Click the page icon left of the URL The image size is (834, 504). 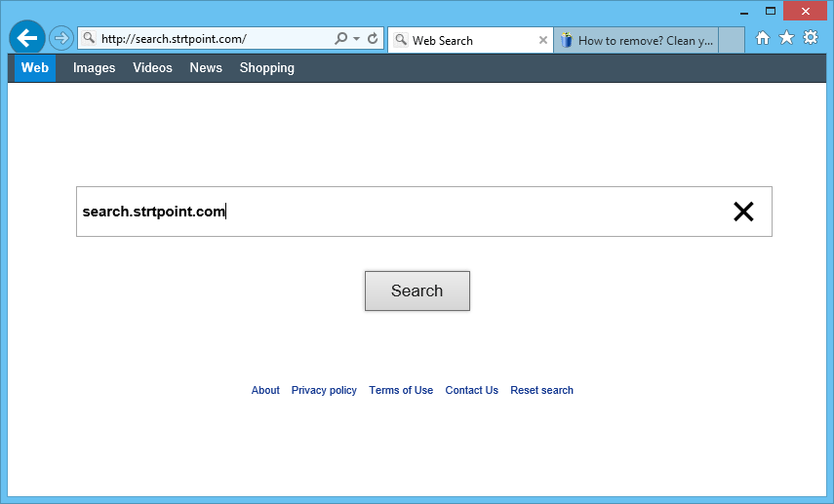89,38
